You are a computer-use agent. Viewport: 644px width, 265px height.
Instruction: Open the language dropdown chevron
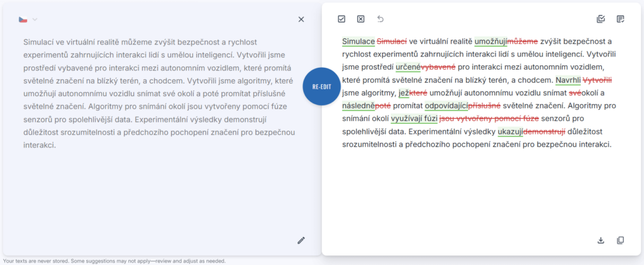(35, 19)
